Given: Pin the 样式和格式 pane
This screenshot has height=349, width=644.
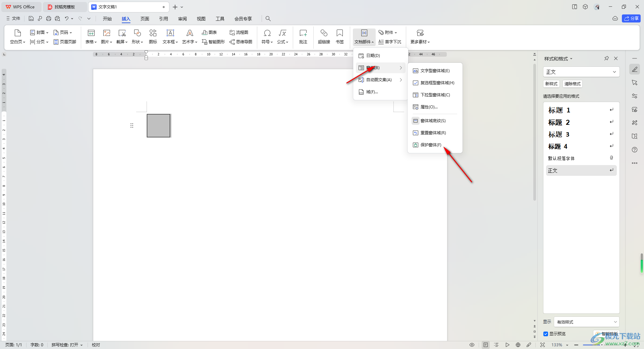Looking at the screenshot, I should point(606,58).
